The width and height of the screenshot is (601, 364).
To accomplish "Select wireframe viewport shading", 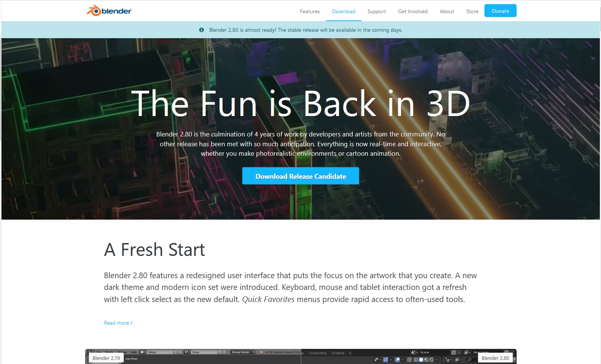I will click(x=416, y=359).
